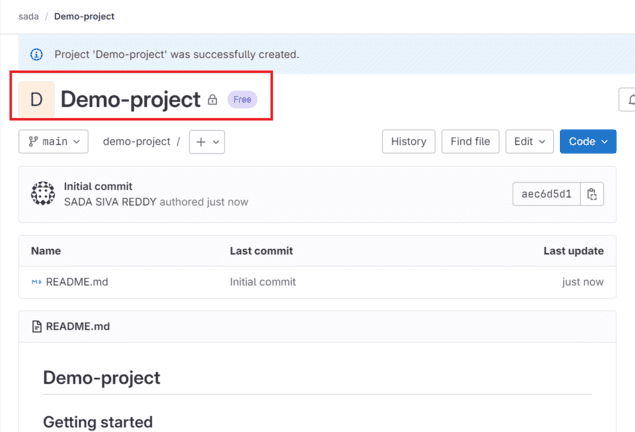Screen dimensions: 635x432
Task: Open the demo-project path breadcrumb
Action: 136,142
